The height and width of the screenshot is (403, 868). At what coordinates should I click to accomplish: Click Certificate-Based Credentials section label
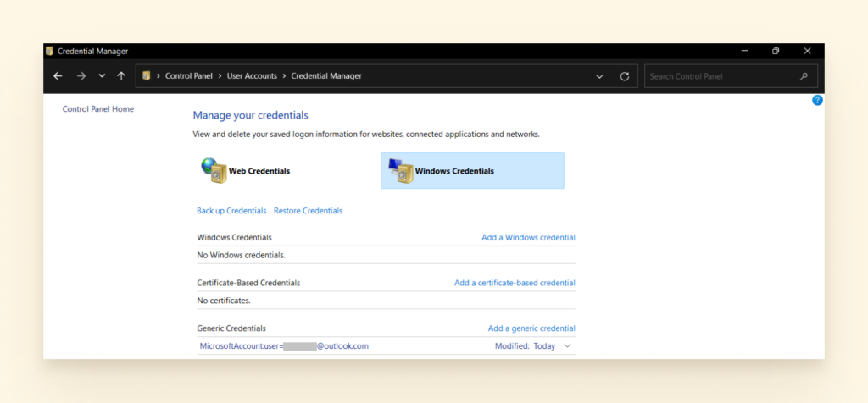248,283
